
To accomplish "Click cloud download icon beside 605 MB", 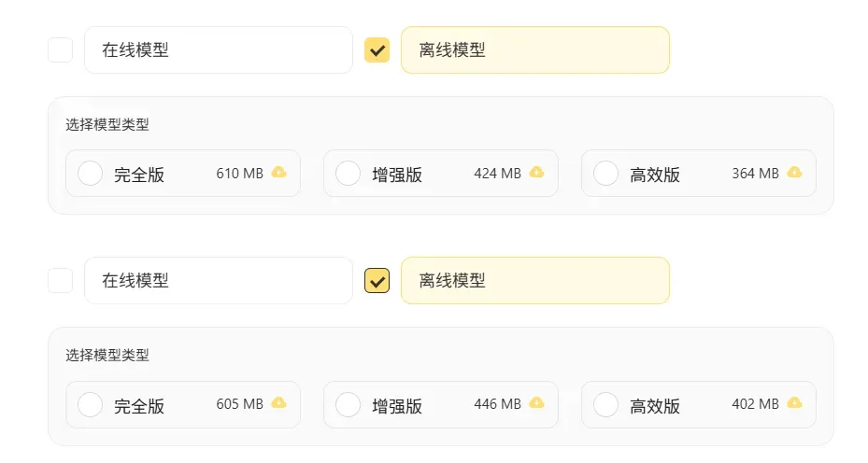I will (x=279, y=403).
